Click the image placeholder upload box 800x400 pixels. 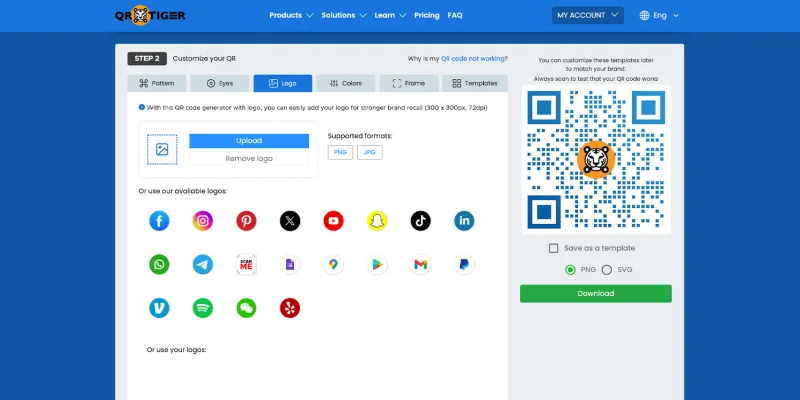pos(162,149)
